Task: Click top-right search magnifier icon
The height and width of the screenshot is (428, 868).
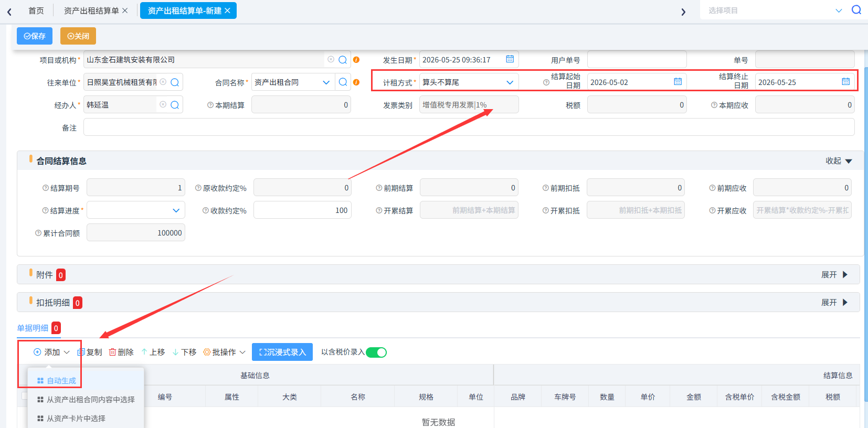Action: tap(856, 10)
